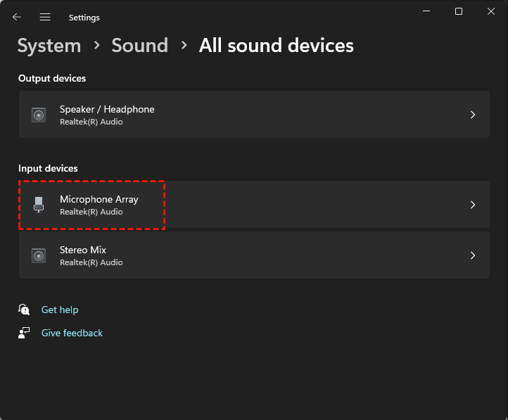Image resolution: width=508 pixels, height=420 pixels.
Task: Expand Stereo Mix with its chevron
Action: pyautogui.click(x=473, y=255)
